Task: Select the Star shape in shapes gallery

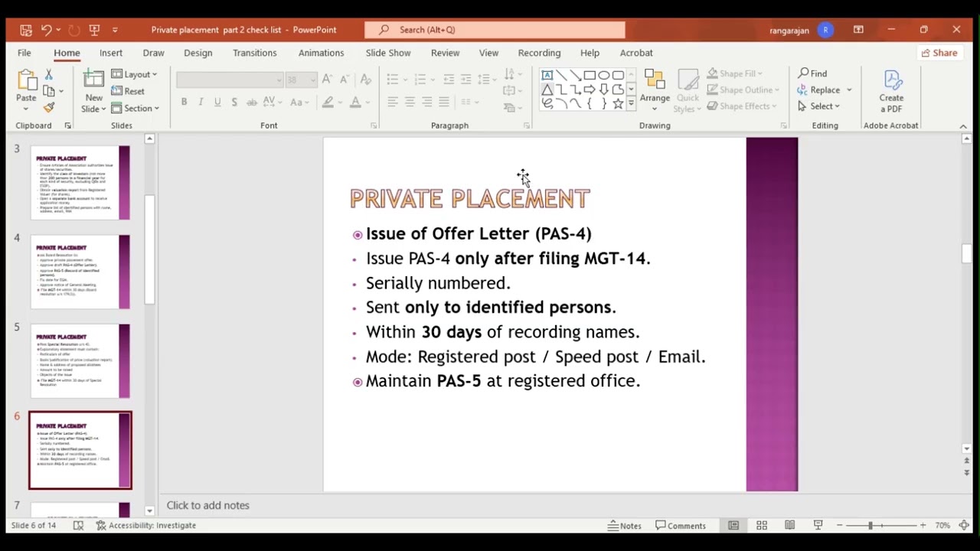Action: (x=618, y=103)
